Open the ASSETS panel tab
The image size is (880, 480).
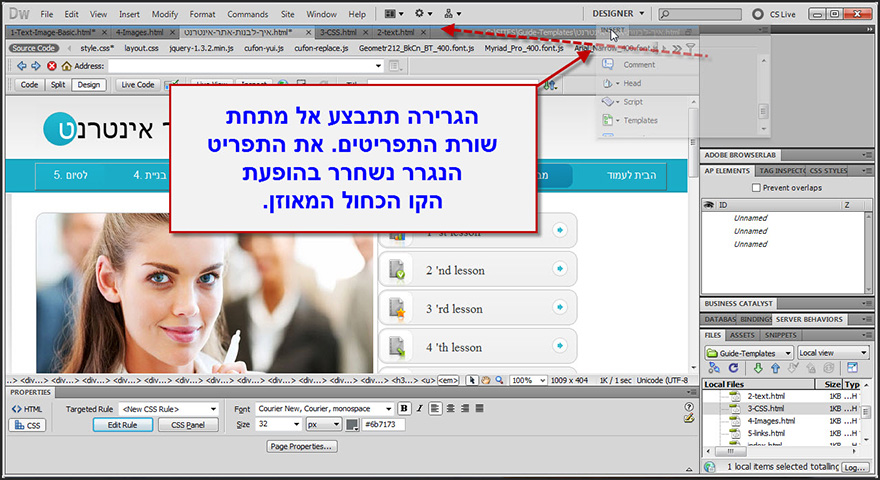pyautogui.click(x=742, y=335)
